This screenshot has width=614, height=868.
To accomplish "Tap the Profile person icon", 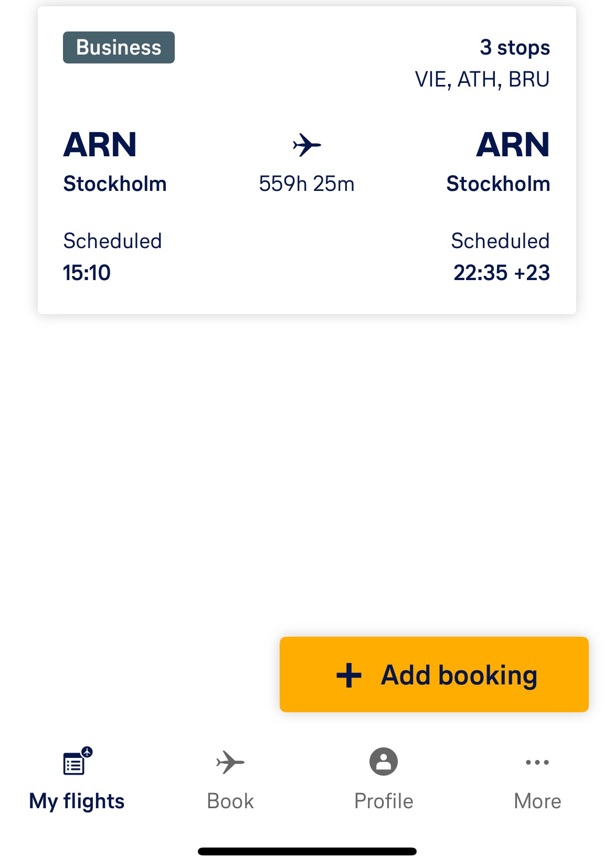I will click(x=384, y=762).
